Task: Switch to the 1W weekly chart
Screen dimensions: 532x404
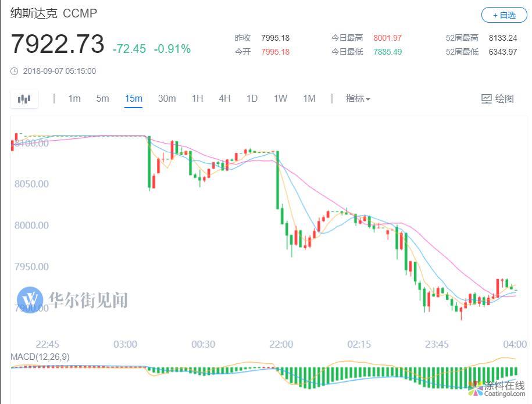Action: (x=280, y=99)
